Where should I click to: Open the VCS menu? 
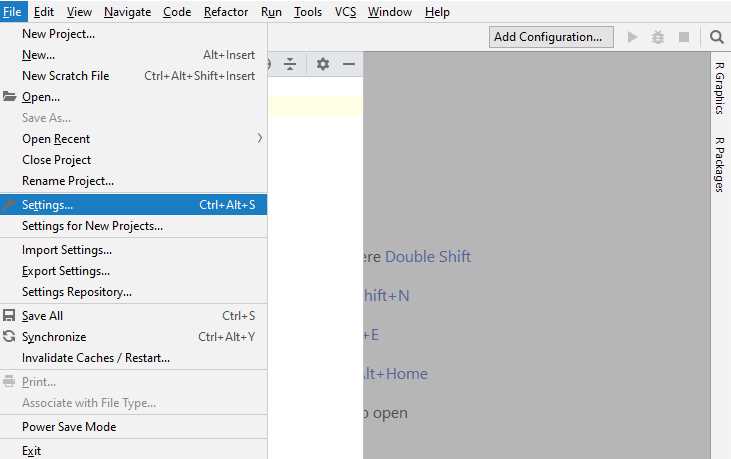(x=345, y=12)
